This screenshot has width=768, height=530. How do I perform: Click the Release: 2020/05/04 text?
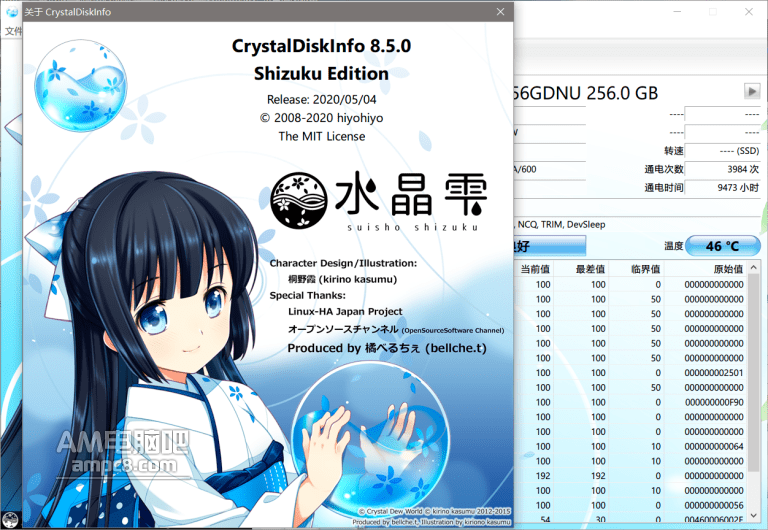[321, 99]
